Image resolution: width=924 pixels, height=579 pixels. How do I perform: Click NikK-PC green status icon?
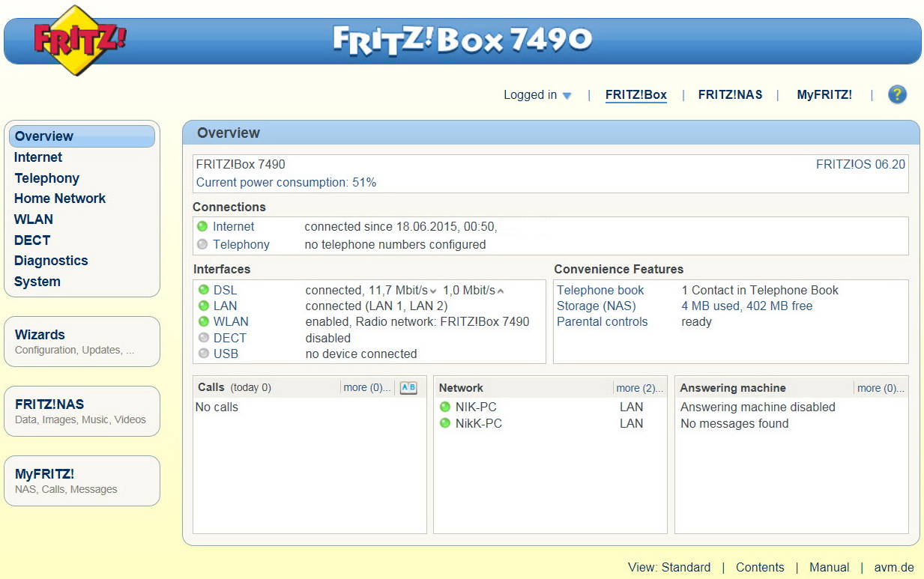coord(445,423)
